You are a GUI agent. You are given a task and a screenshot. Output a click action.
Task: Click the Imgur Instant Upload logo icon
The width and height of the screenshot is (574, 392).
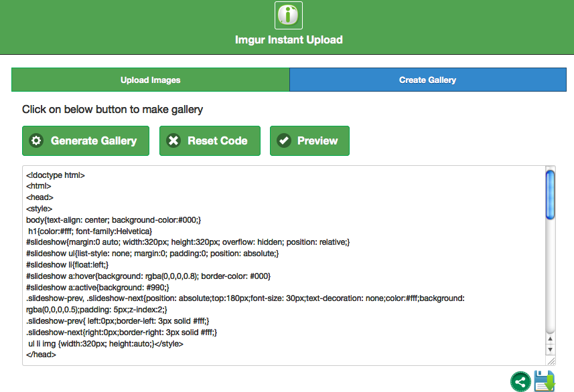click(289, 15)
